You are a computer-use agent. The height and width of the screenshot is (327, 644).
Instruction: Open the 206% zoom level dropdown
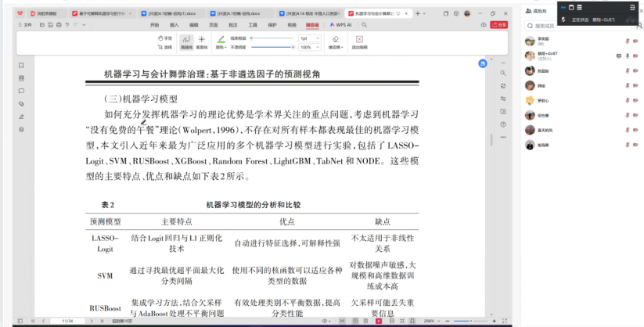[433, 321]
